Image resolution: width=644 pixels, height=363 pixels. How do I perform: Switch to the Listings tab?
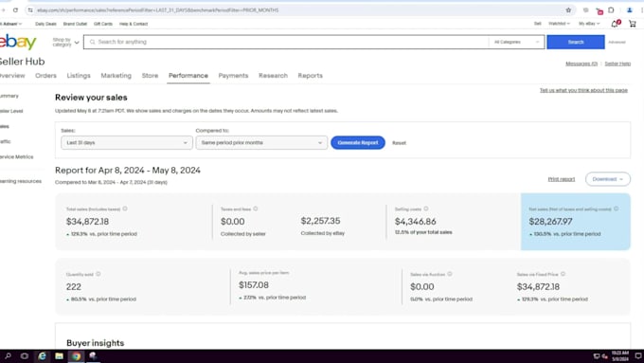[79, 76]
